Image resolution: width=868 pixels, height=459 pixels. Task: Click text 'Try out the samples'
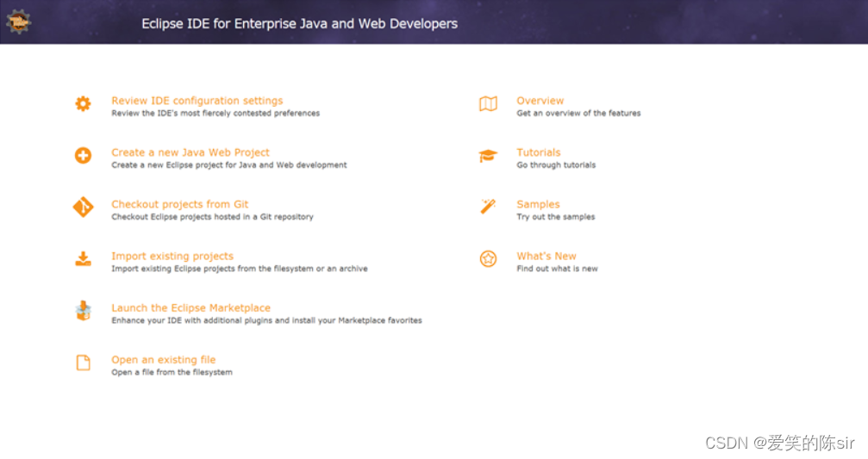pos(556,217)
